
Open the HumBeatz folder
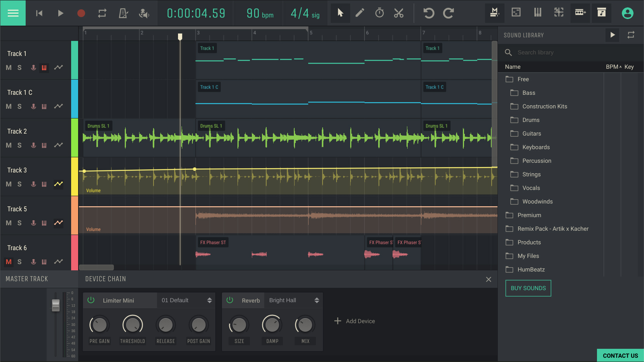tap(531, 270)
